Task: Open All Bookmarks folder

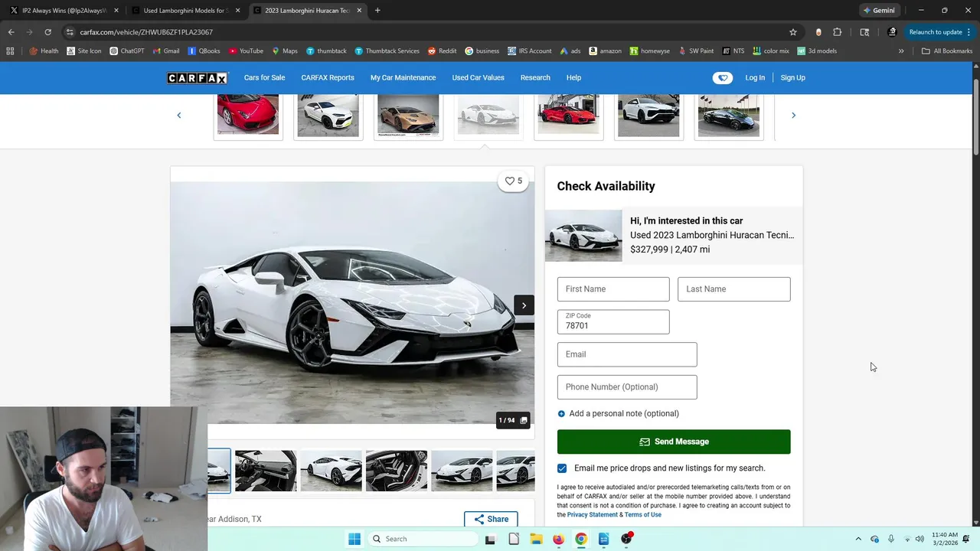Action: click(x=947, y=51)
